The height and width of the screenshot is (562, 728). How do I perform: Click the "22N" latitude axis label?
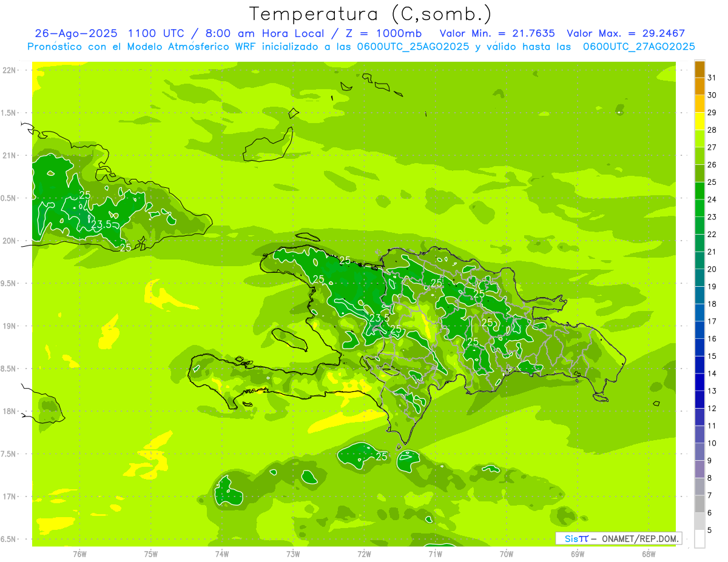9,70
